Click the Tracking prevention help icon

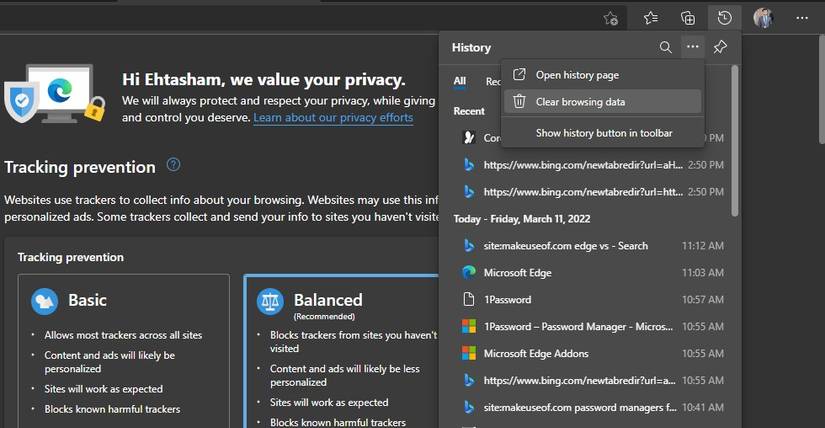pyautogui.click(x=174, y=165)
